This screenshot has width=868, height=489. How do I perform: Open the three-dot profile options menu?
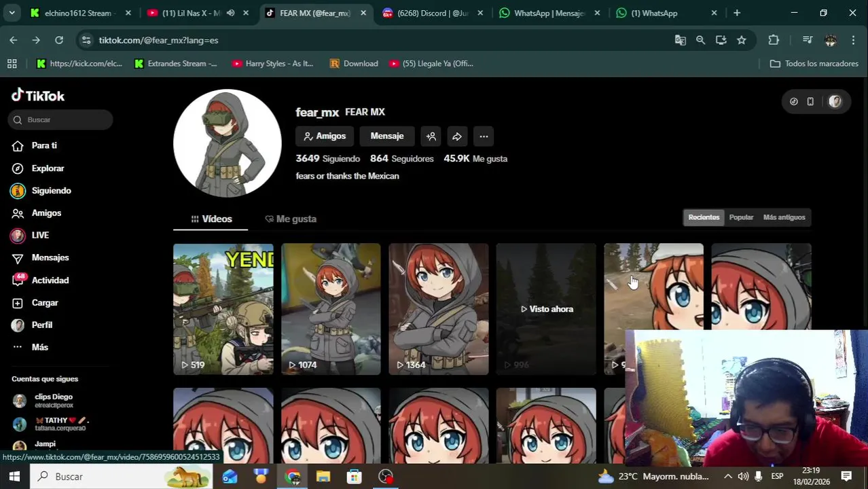[484, 137]
